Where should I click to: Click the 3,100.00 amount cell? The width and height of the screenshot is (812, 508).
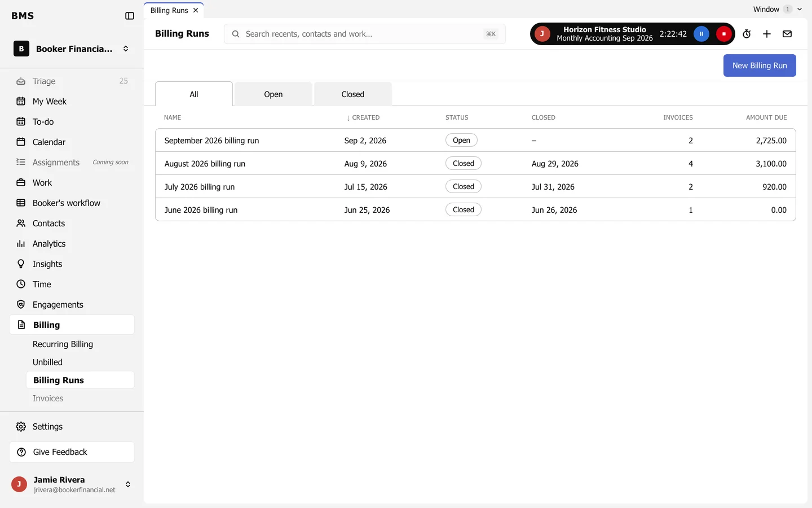point(771,164)
